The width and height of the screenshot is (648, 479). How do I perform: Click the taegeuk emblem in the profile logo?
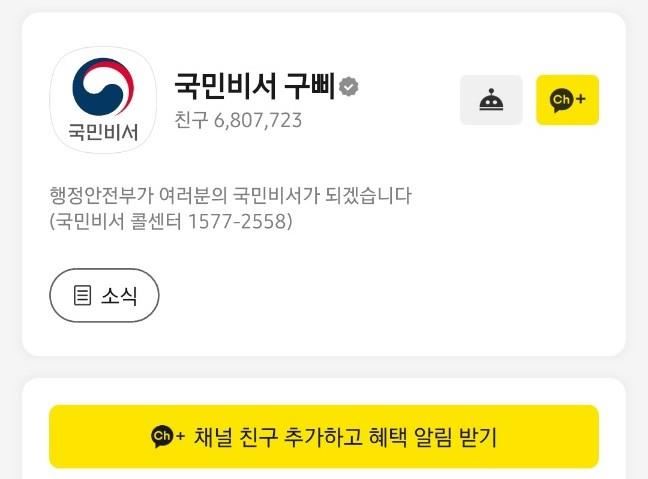(x=103, y=87)
